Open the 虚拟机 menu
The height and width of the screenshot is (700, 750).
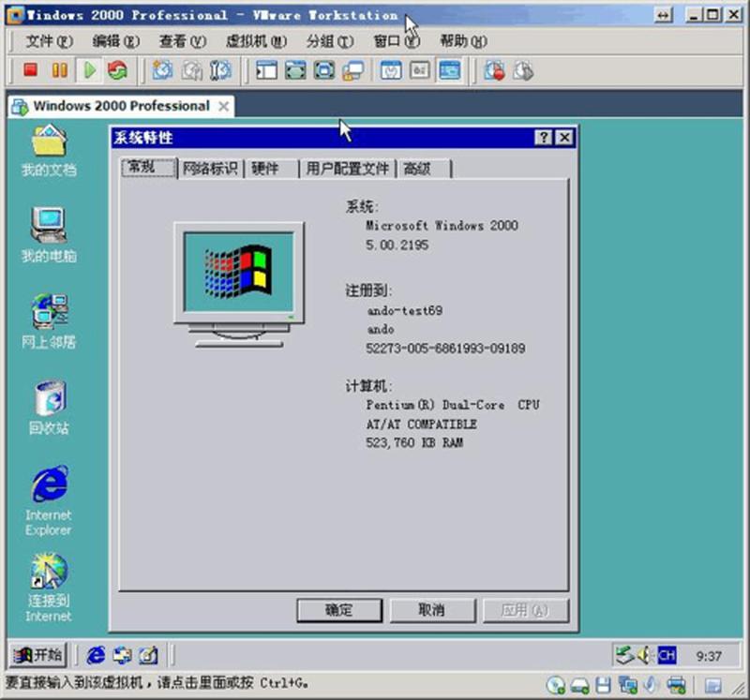click(x=256, y=41)
